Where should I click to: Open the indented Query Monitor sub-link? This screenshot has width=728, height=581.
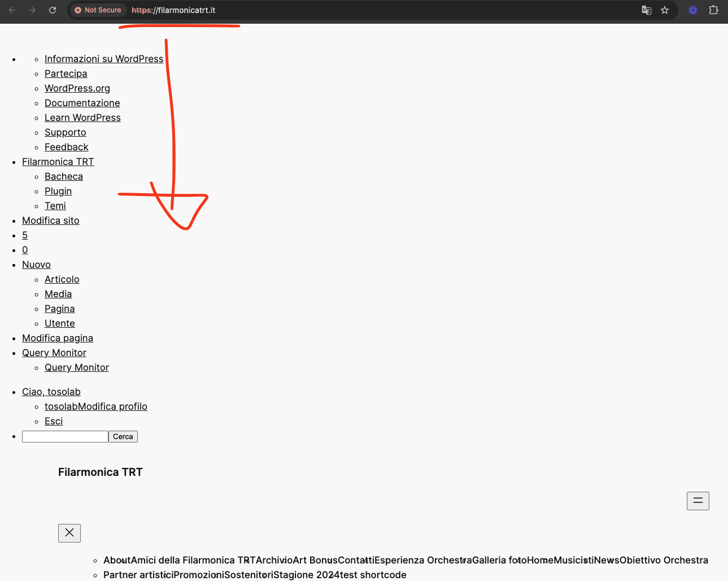point(77,367)
